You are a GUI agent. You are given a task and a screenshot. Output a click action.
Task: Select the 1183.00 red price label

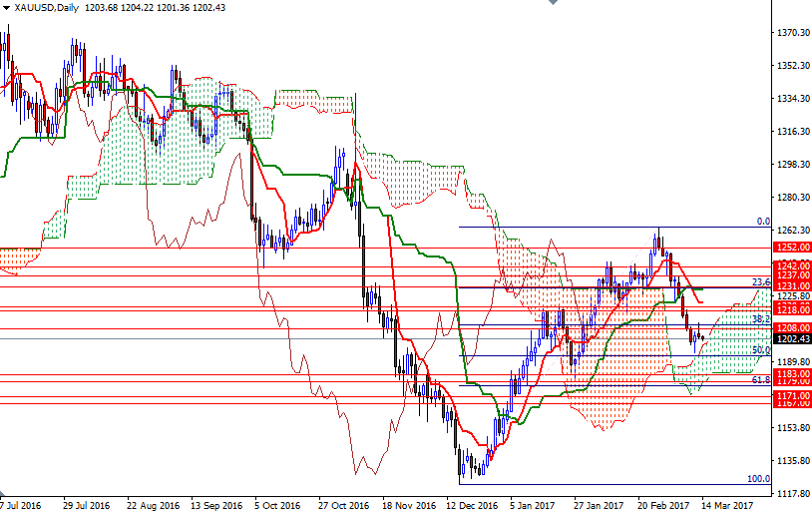[793, 373]
